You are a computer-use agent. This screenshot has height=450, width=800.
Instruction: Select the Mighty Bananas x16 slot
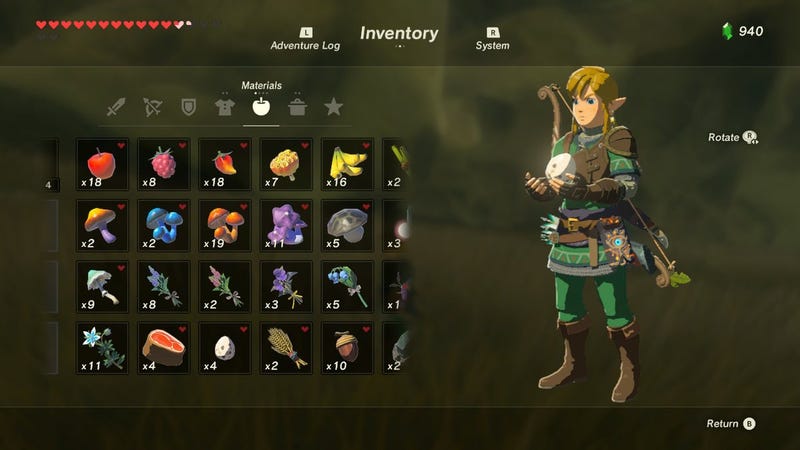tap(347, 164)
